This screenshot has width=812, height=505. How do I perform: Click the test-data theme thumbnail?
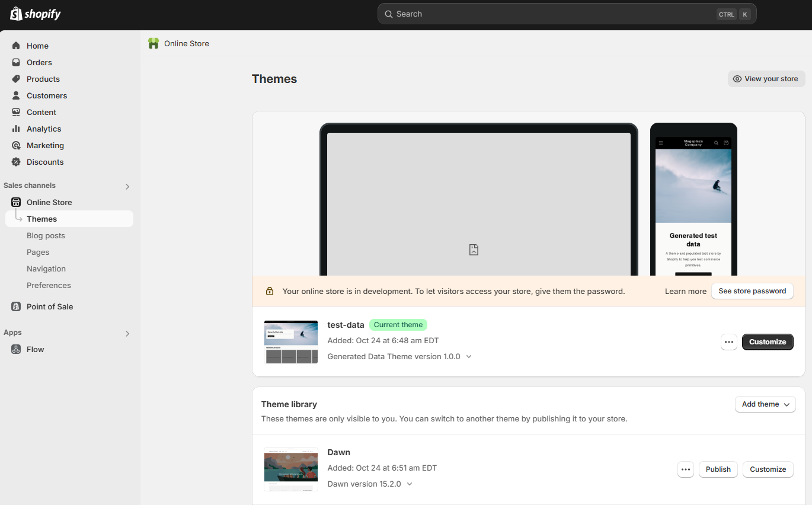(x=291, y=341)
